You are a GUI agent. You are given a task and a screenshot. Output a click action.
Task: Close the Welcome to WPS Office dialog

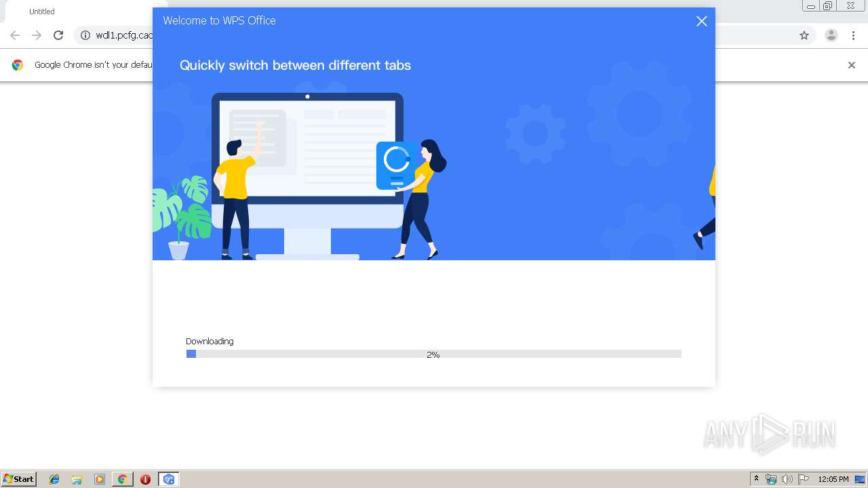pyautogui.click(x=702, y=21)
